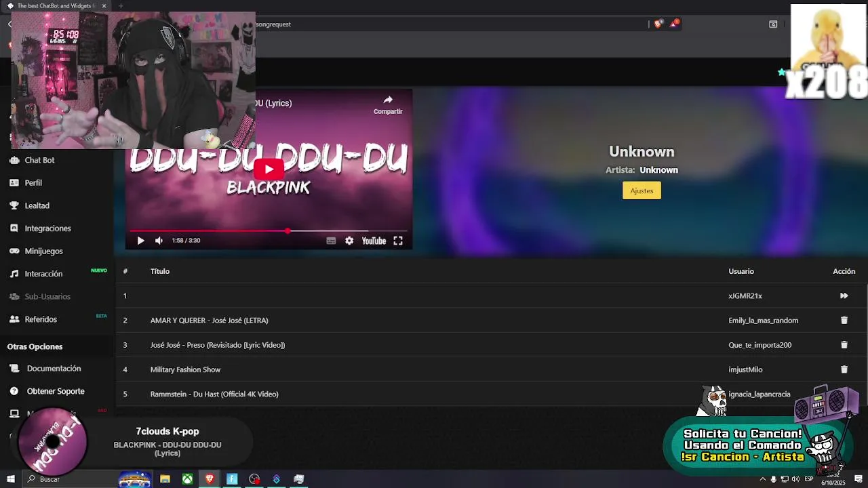Change the ESP input language indicator
This screenshot has width=868, height=488.
(x=808, y=479)
